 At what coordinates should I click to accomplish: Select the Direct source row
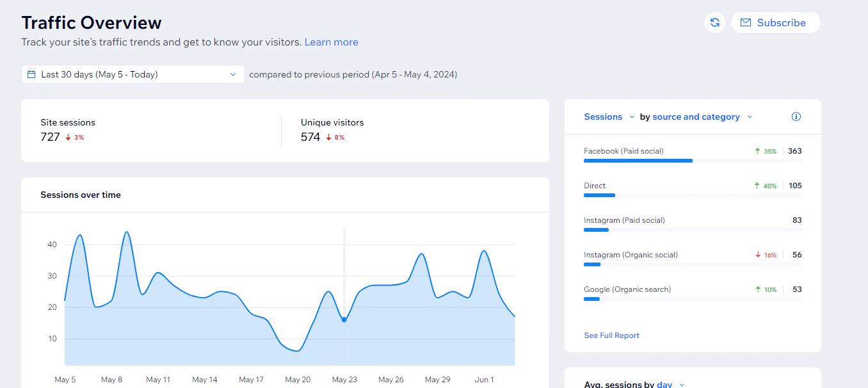[693, 190]
